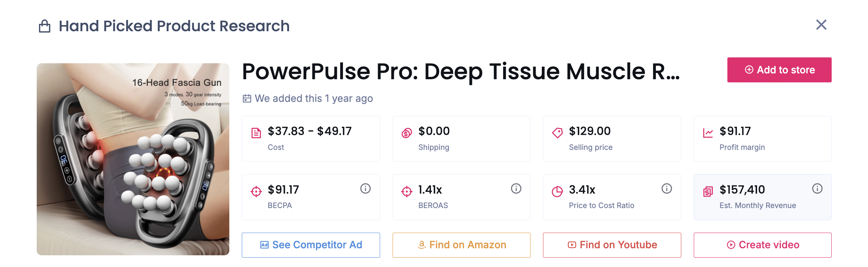Click the shopping bag icon beside Hand Picked Product Research

point(44,25)
